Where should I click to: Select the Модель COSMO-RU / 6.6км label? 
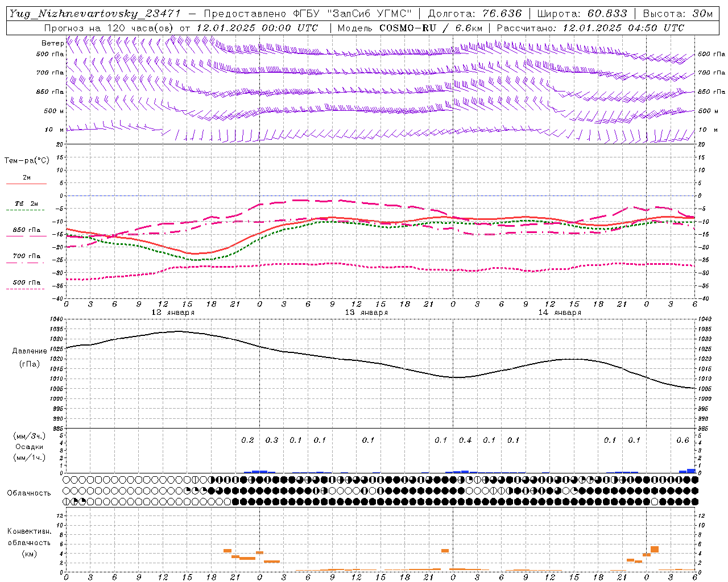(409, 28)
